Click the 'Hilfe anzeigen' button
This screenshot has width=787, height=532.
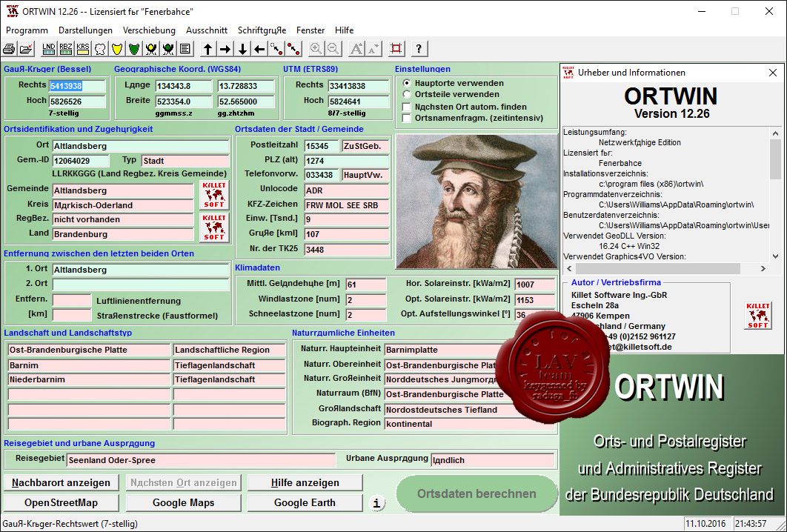[x=305, y=483]
